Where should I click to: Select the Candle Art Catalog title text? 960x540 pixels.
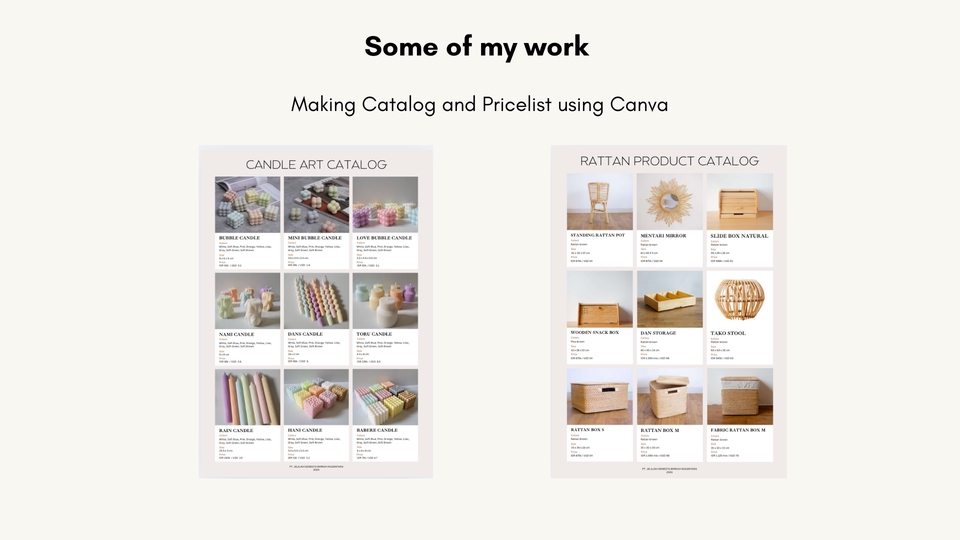tap(316, 164)
